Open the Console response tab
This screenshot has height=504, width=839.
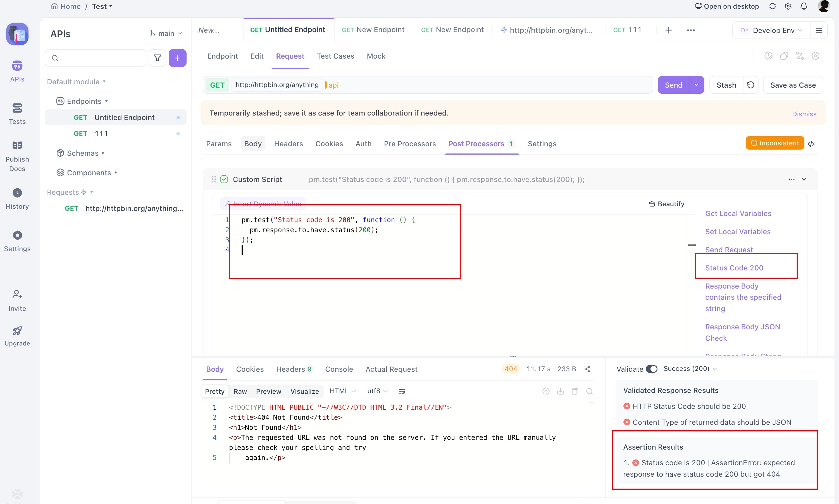[339, 369]
